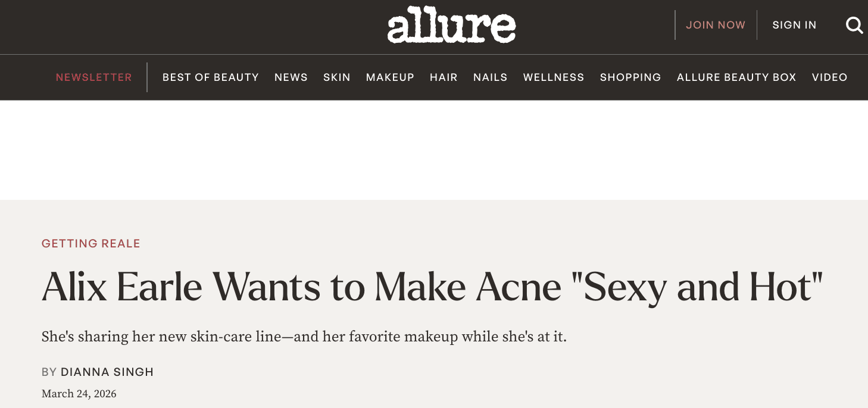
Task: Visit the Allure Beauty Box page
Action: click(x=736, y=77)
